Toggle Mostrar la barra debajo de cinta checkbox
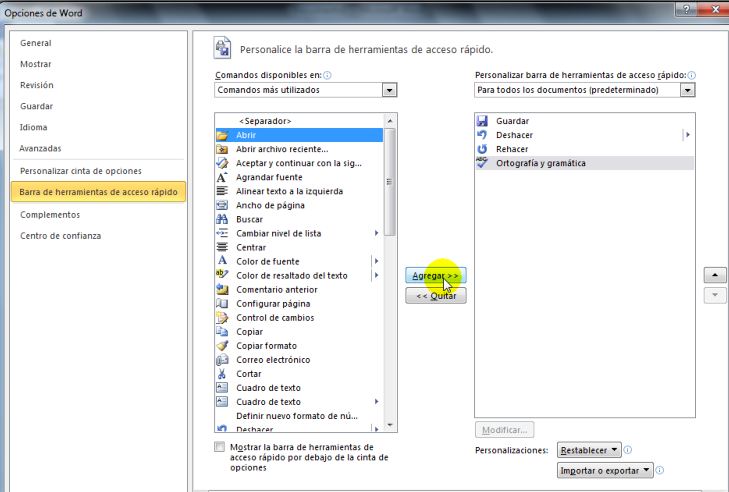 tap(219, 447)
